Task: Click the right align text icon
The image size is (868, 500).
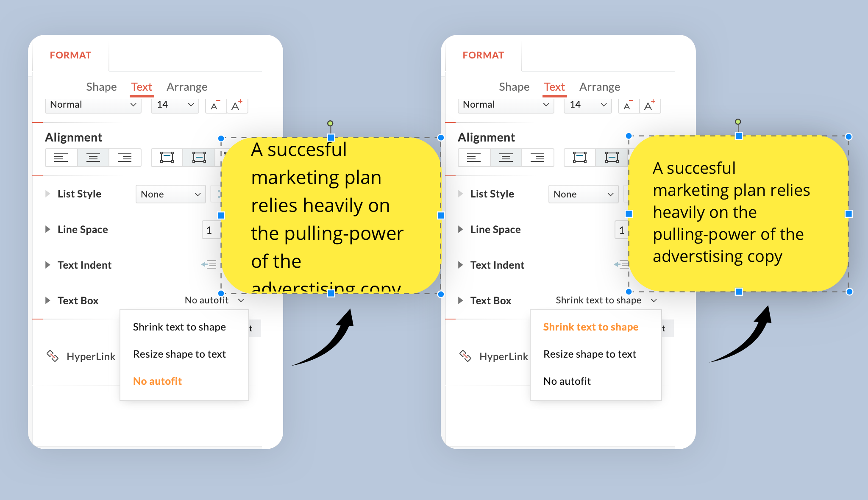Action: 125,158
